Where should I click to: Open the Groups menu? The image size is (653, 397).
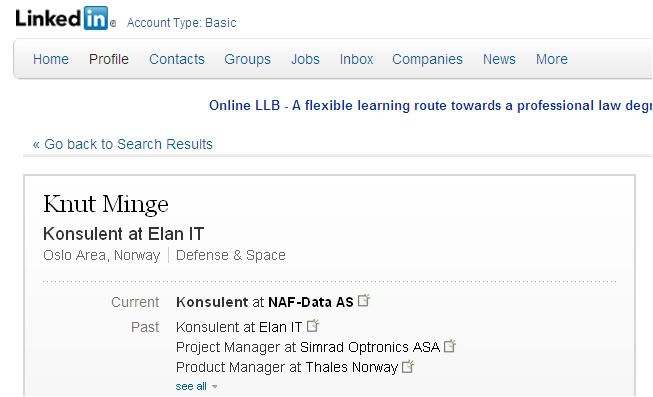[x=247, y=59]
